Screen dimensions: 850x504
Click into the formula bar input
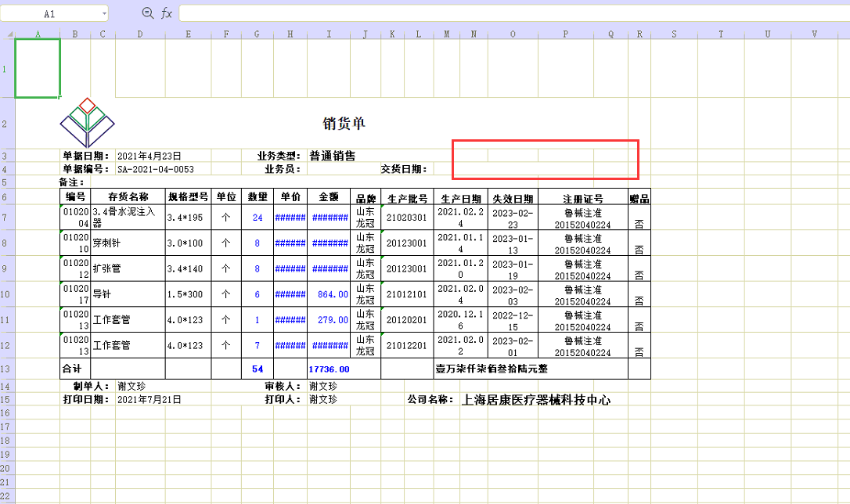click(x=514, y=13)
